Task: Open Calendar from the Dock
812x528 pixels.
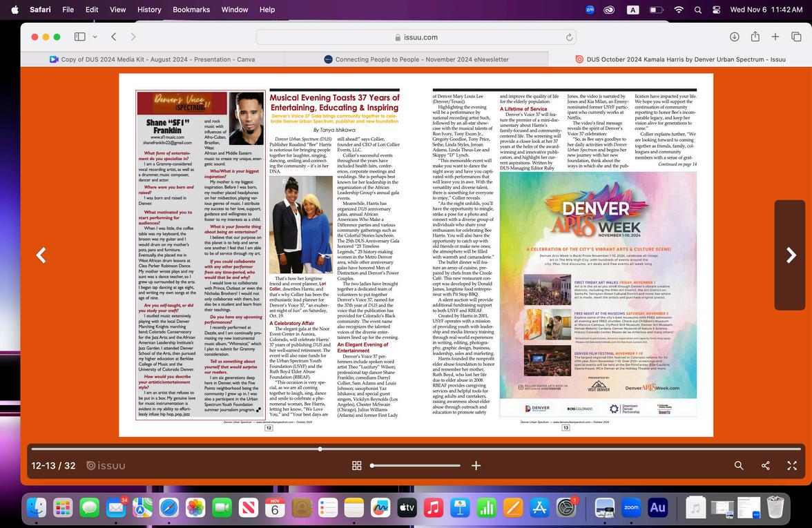Action: pos(275,508)
